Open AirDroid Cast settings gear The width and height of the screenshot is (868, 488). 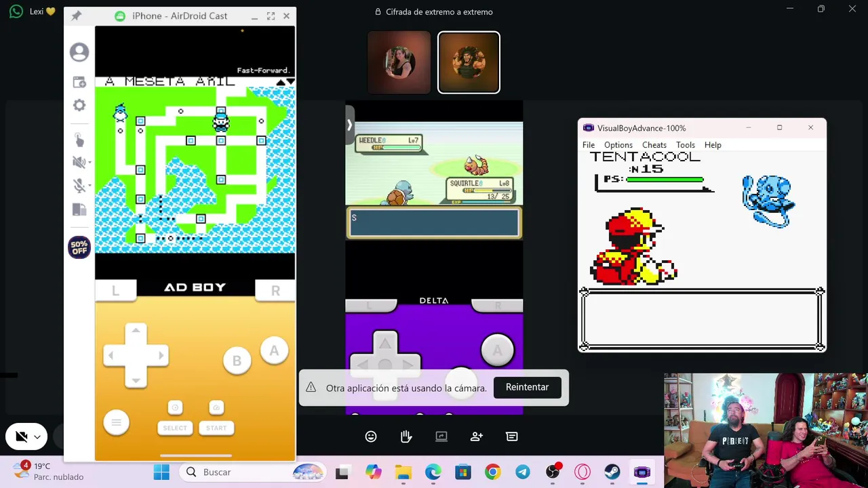[x=79, y=105]
